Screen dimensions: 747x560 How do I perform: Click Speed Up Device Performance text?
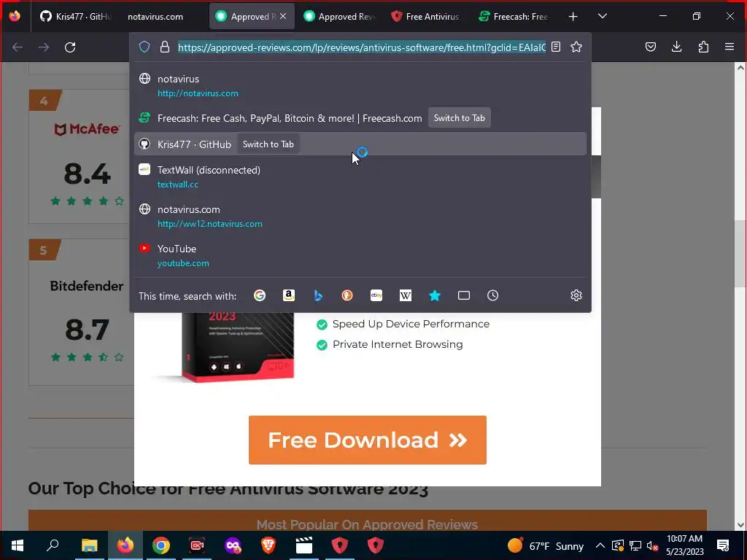pyautogui.click(x=411, y=324)
